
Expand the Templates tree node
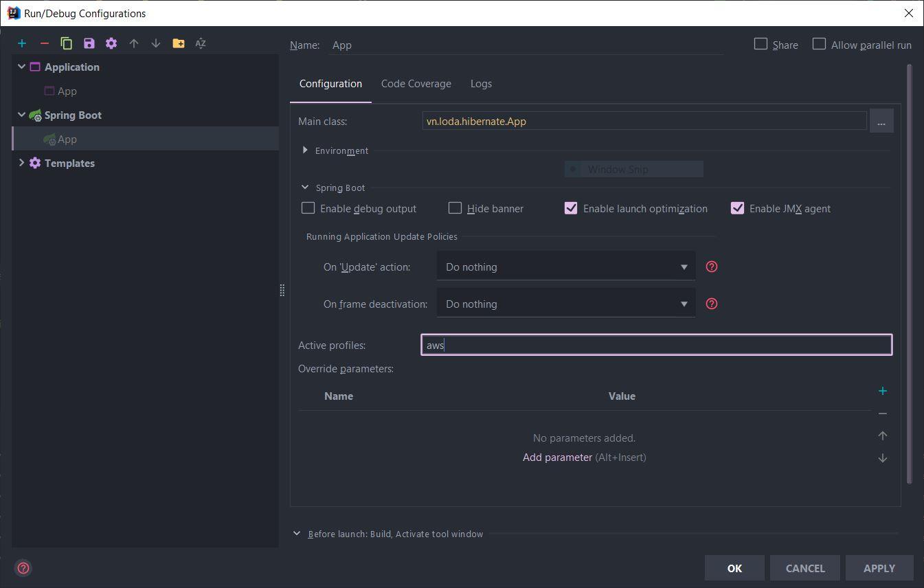[21, 163]
